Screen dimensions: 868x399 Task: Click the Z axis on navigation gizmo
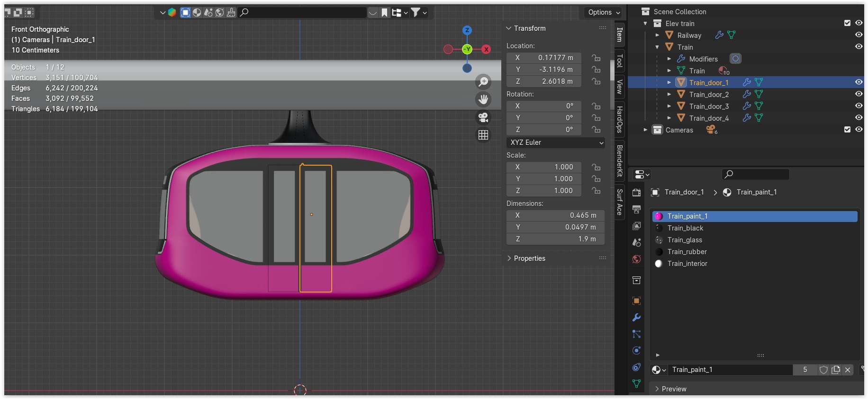click(467, 30)
